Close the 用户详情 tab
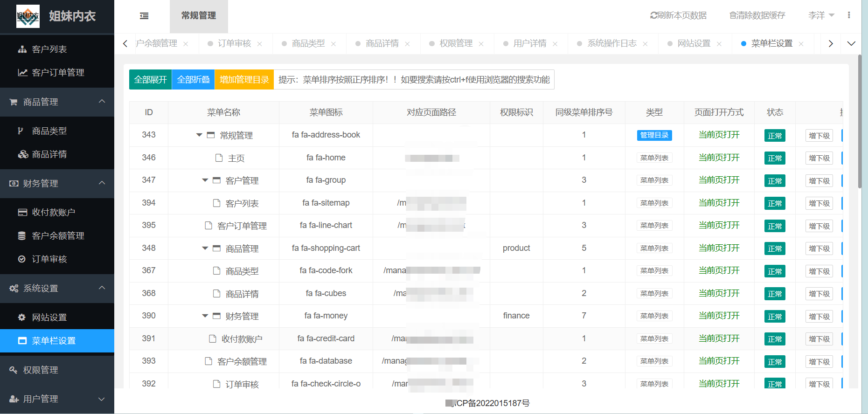Viewport: 868px width, 414px height. click(x=555, y=44)
